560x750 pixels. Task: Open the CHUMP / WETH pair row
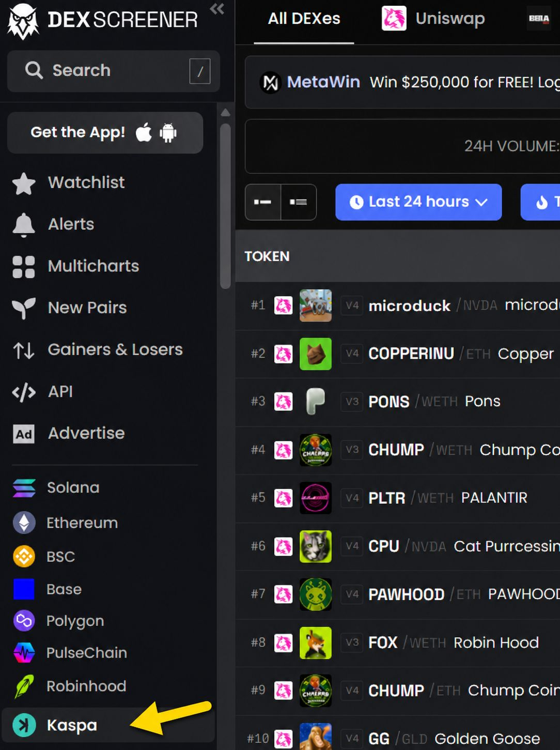coord(398,450)
